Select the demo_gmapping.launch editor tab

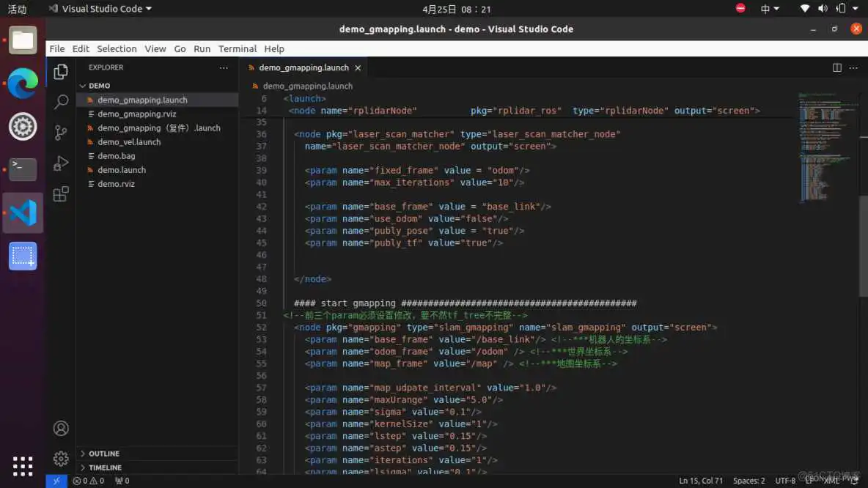304,67
